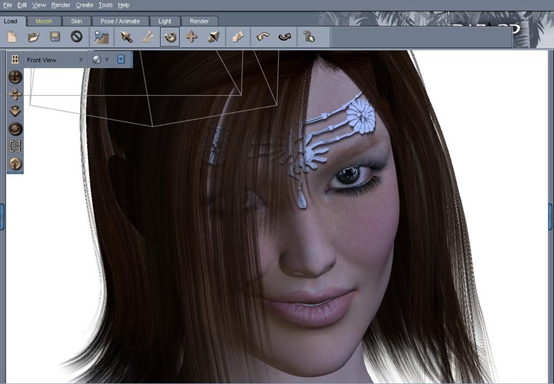The height and width of the screenshot is (384, 554).
Task: Select the four-arrow Translate tool
Action: pyautogui.click(x=191, y=37)
